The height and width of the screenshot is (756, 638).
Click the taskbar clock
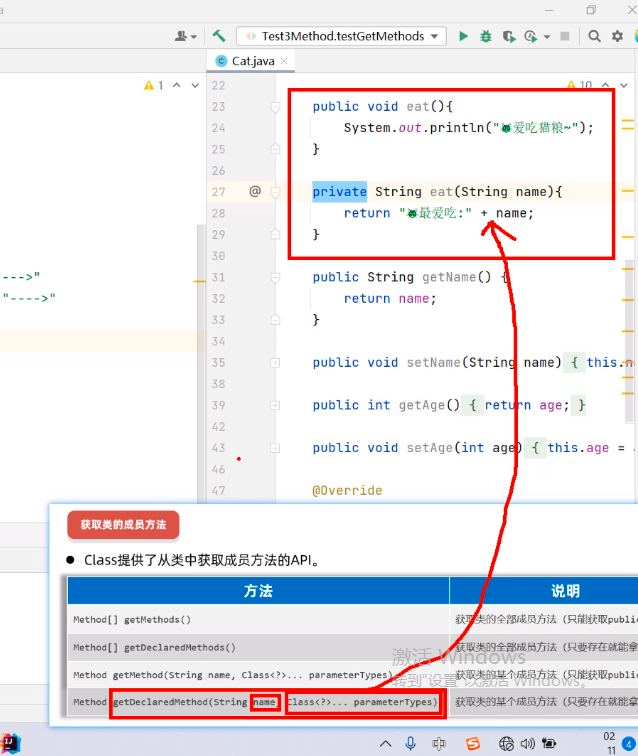click(x=610, y=743)
